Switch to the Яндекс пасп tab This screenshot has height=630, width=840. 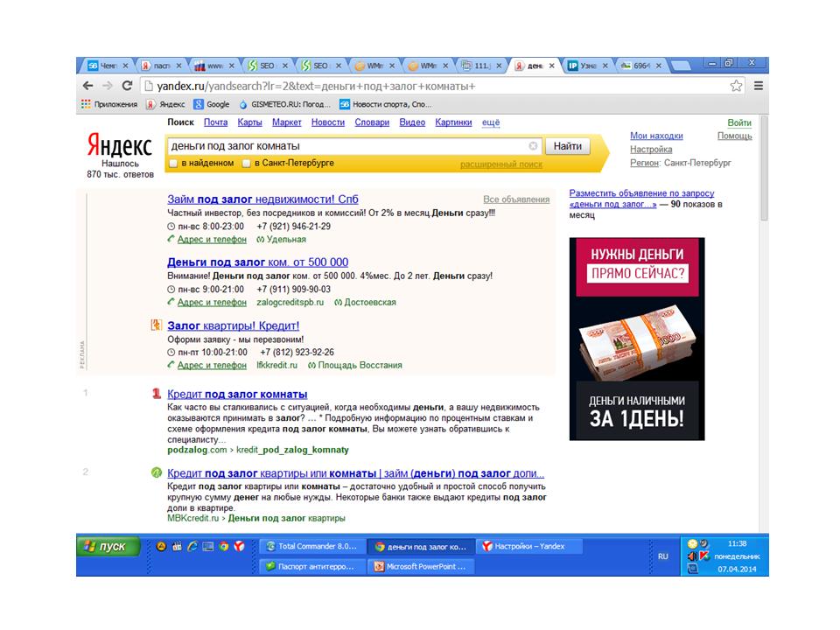coord(161,66)
